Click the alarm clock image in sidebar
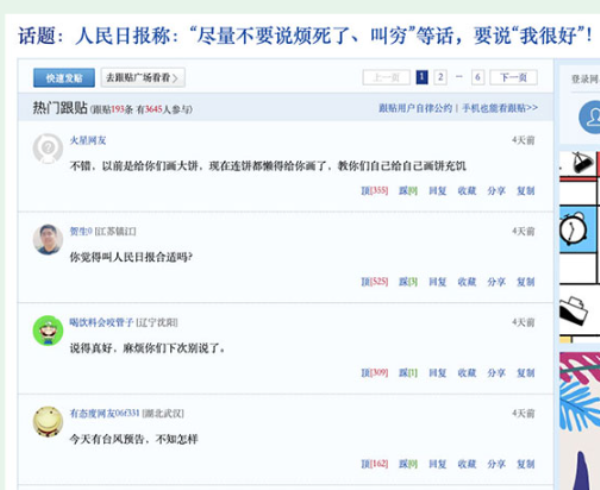The image size is (600, 490). pos(572,229)
